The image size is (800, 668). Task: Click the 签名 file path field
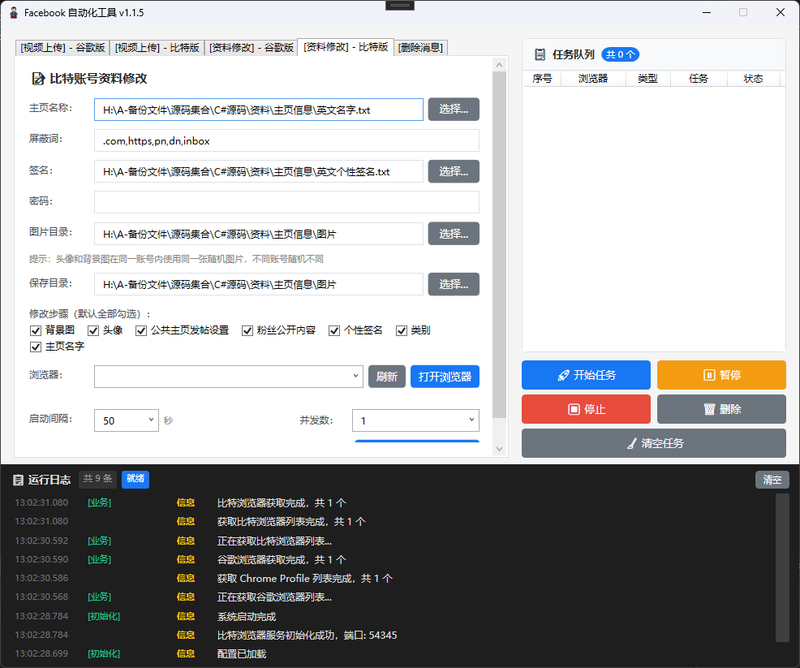click(x=259, y=171)
